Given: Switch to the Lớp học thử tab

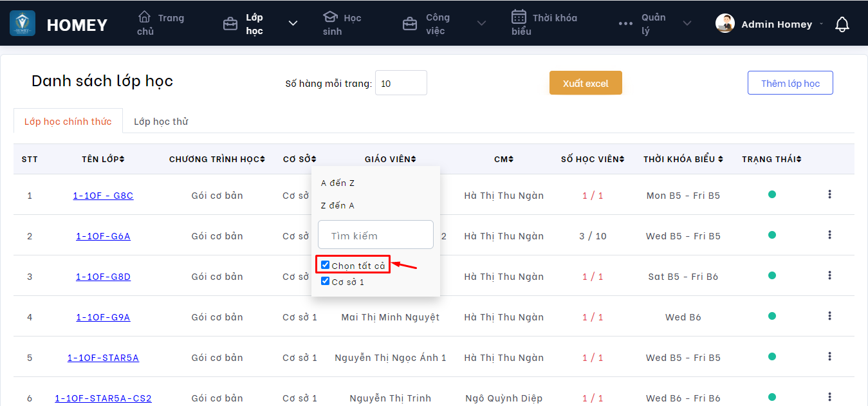Looking at the screenshot, I should click(161, 121).
